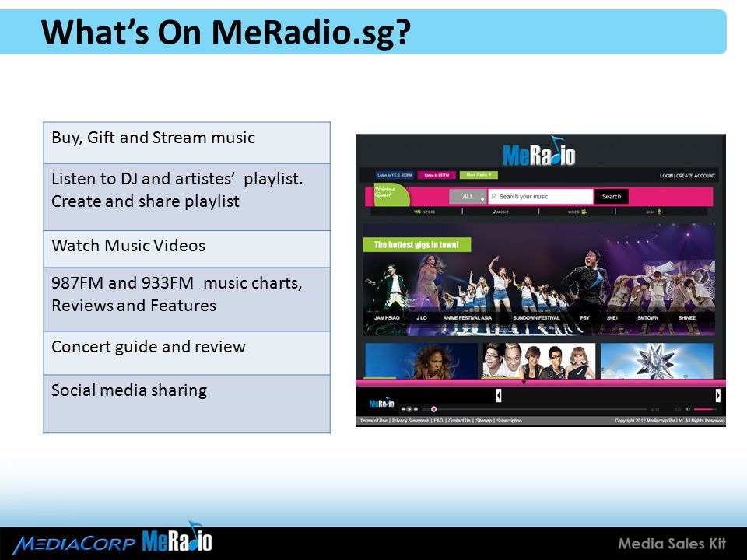Viewport: 747px width, 560px height.
Task: Click the play button in player
Action: [409, 409]
